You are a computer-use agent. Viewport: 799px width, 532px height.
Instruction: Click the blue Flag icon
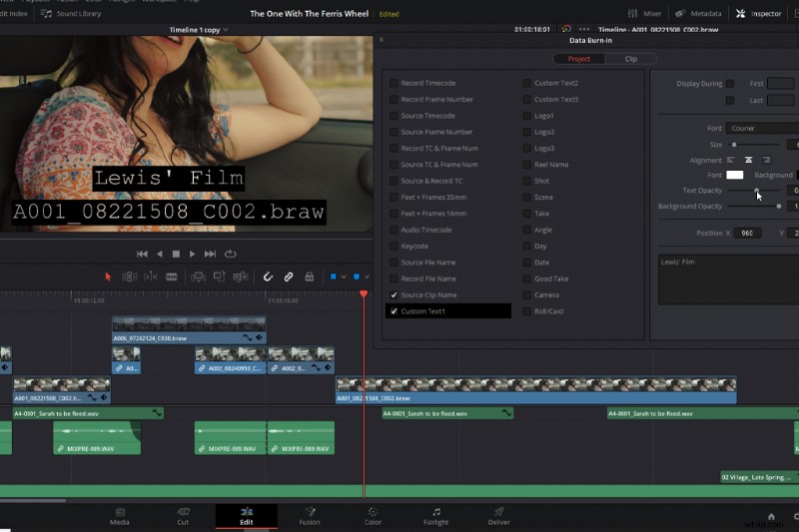point(333,276)
